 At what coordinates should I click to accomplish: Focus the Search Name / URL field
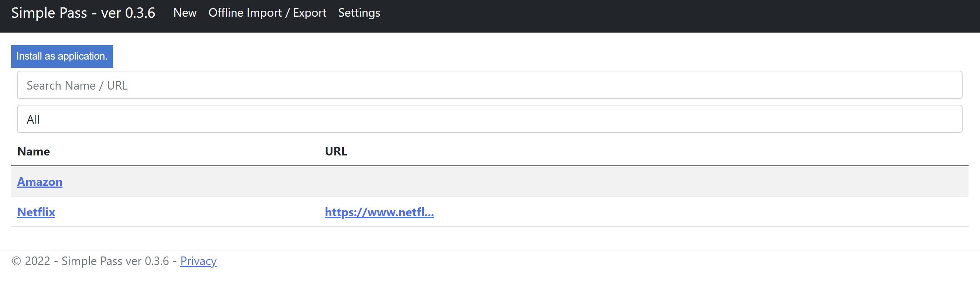click(489, 85)
